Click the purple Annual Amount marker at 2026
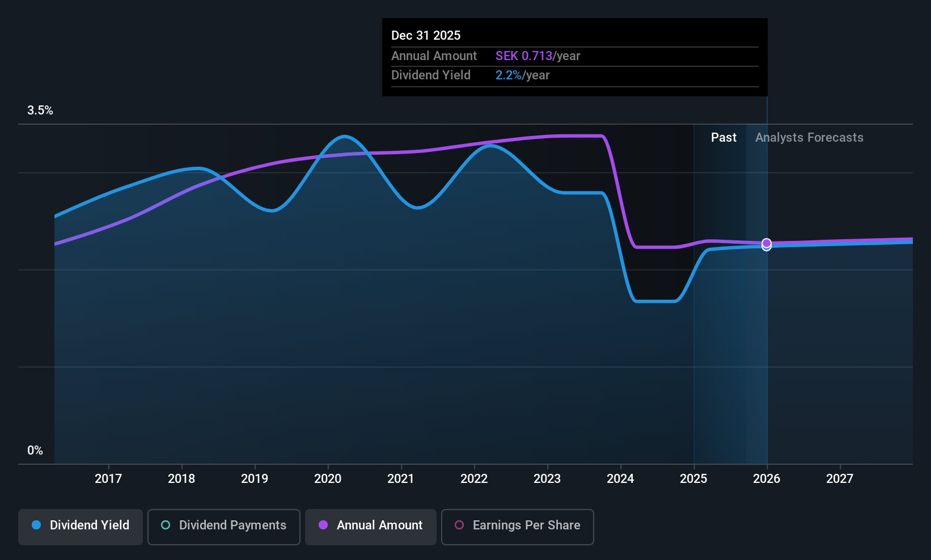The image size is (931, 560). click(767, 243)
